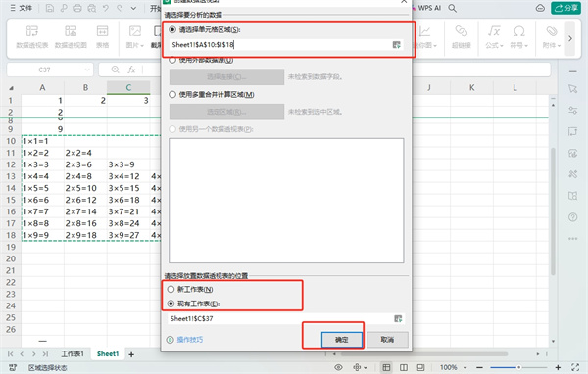Click the help question mark icon in sidebar

(572, 217)
